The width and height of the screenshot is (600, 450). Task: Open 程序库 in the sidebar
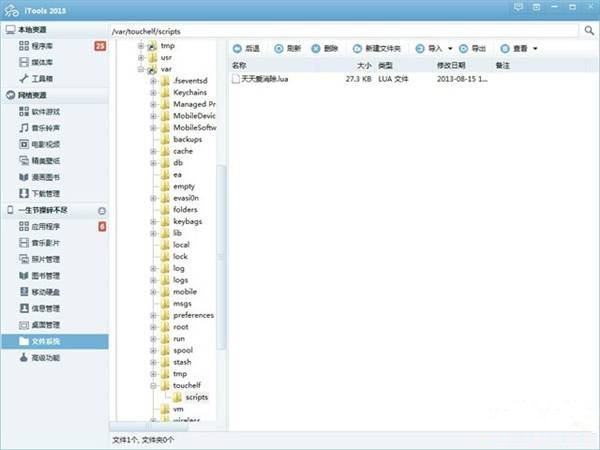tap(47, 46)
